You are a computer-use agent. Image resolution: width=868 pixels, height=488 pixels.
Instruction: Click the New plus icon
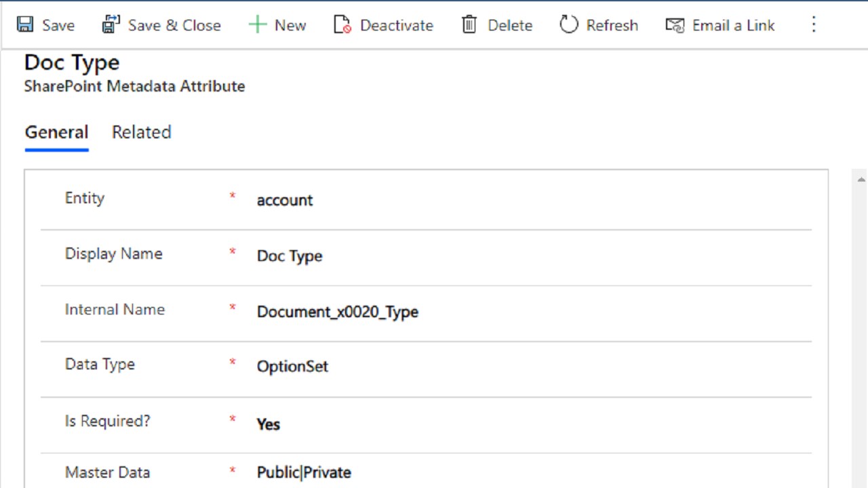258,25
